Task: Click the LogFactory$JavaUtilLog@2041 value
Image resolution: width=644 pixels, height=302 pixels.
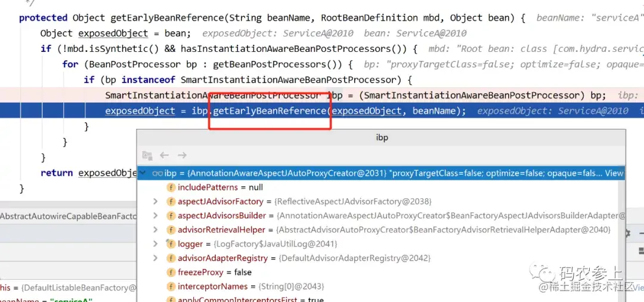Action: (275, 244)
